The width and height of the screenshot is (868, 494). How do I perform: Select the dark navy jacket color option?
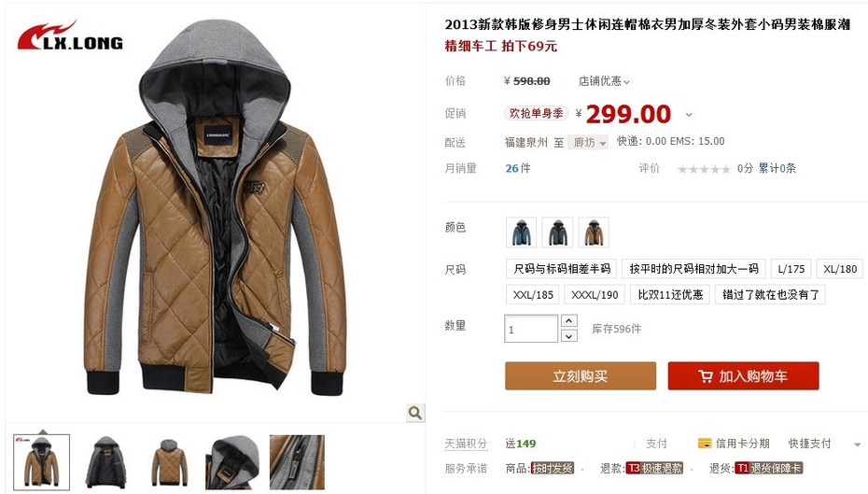(557, 232)
